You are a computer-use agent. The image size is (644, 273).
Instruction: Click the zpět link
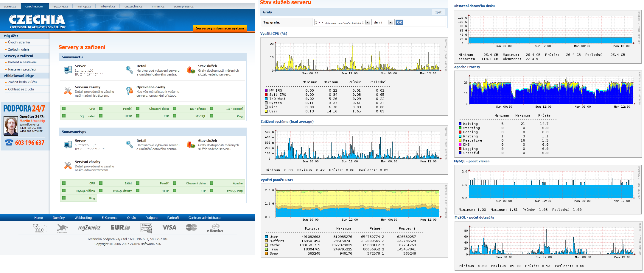438,12
